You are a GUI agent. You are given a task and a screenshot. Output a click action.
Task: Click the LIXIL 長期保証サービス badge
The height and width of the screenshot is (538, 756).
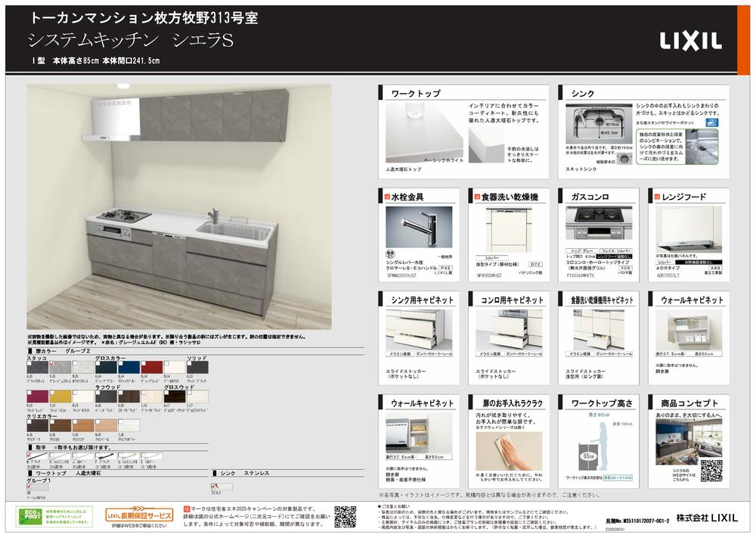(138, 517)
